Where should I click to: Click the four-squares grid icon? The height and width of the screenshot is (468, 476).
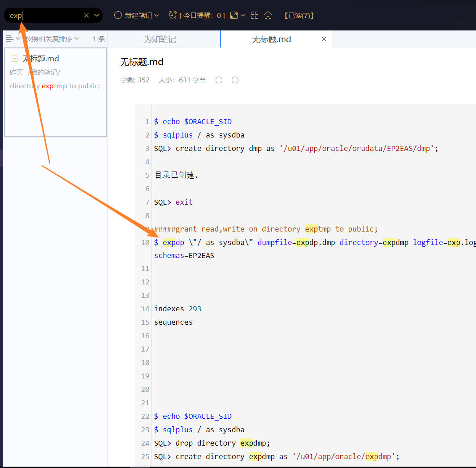[255, 15]
